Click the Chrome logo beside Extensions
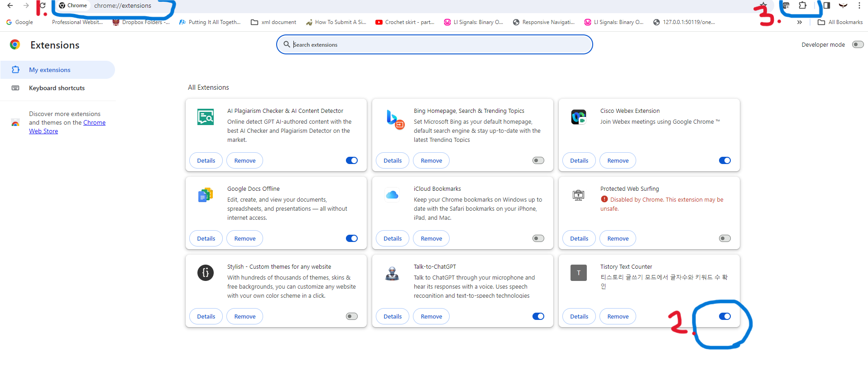Image resolution: width=868 pixels, height=377 pixels. [x=15, y=44]
